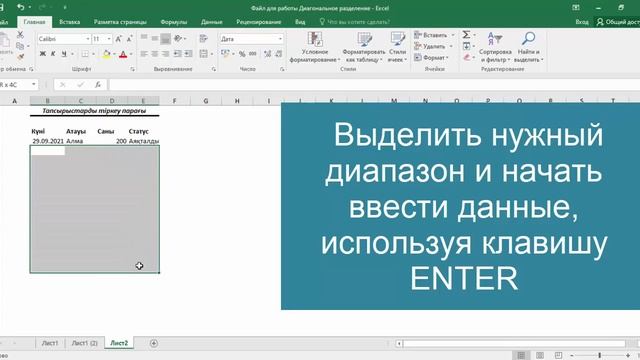Open the font size 11 dropdown

tap(109, 39)
